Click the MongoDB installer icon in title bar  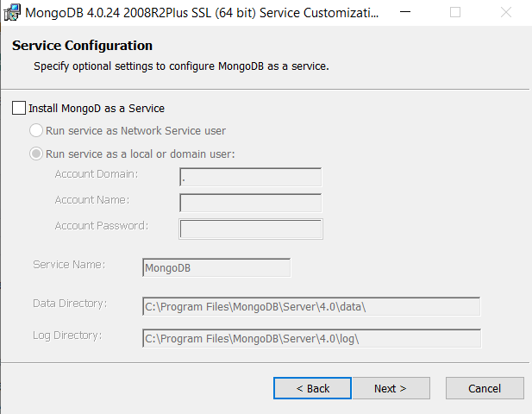[12, 13]
